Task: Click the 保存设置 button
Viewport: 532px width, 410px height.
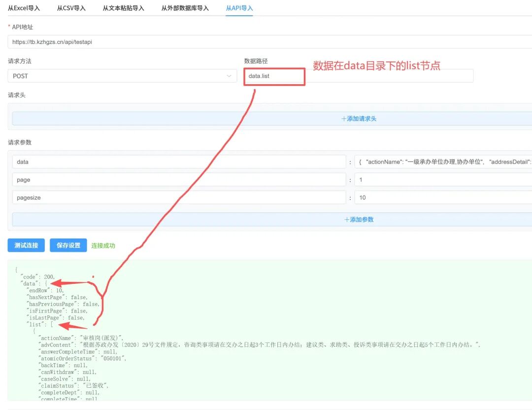Action: click(68, 245)
